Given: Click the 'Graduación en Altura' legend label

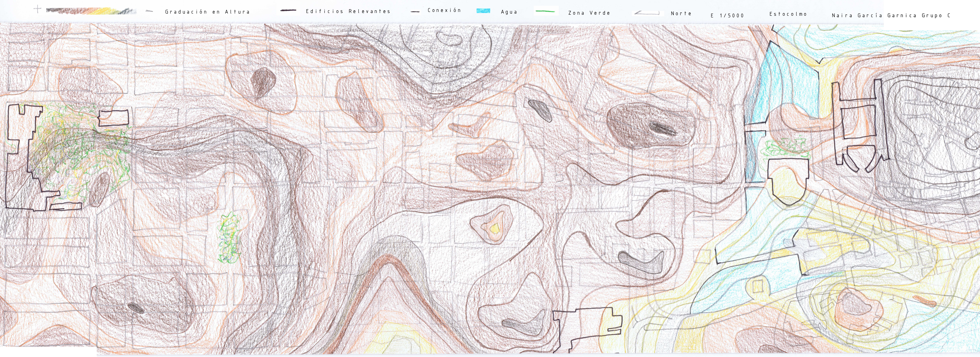Looking at the screenshot, I should coord(207,12).
